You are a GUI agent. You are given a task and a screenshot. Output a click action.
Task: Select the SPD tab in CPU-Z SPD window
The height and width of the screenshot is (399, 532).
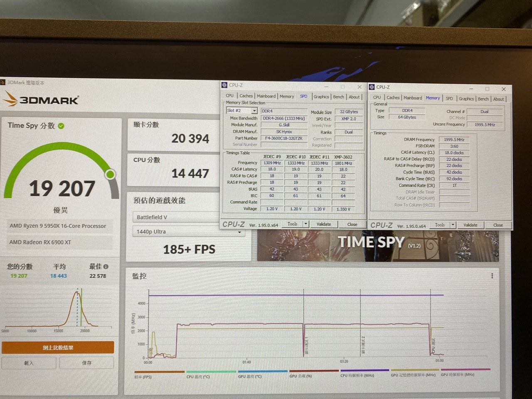(304, 96)
